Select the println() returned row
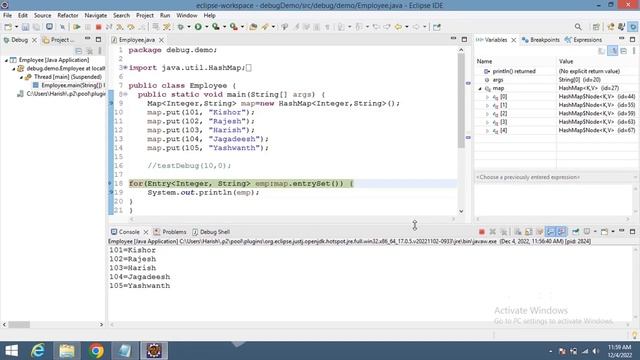This screenshot has width=640, height=360. pos(556,71)
